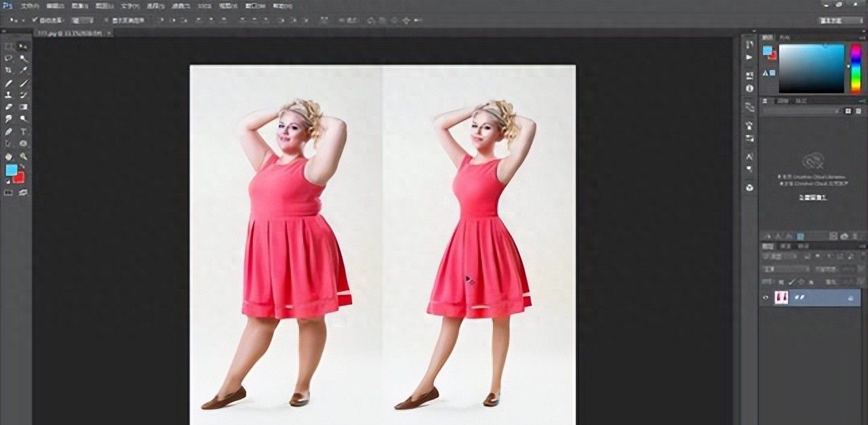The height and width of the screenshot is (425, 868).
Task: Select the layer thumbnail in Layers panel
Action: 781,297
